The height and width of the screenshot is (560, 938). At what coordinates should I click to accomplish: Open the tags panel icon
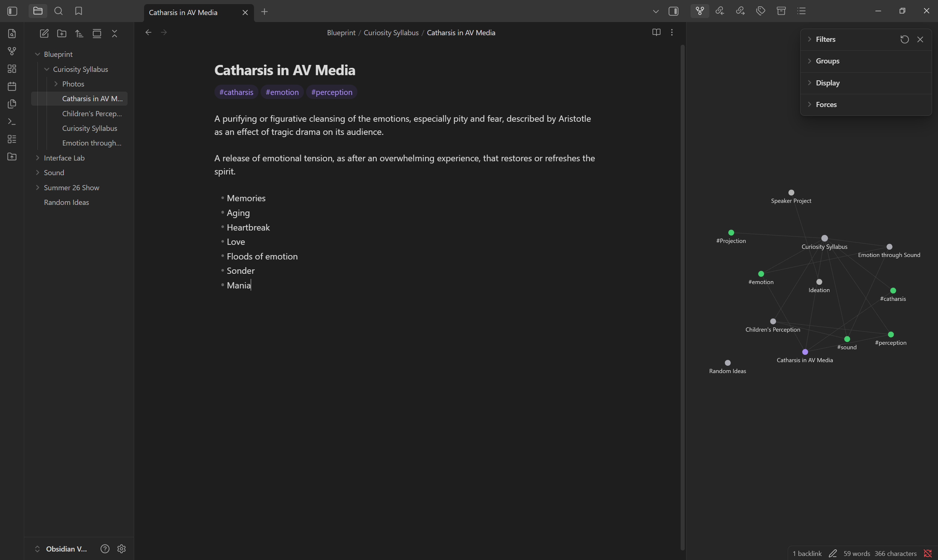coord(761,11)
